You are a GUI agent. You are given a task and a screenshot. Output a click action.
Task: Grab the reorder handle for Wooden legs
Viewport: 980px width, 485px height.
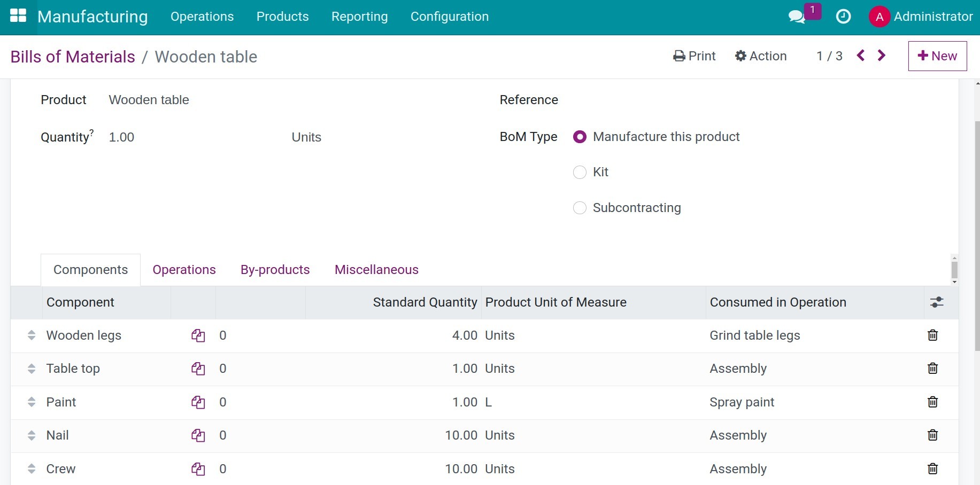[x=32, y=335]
